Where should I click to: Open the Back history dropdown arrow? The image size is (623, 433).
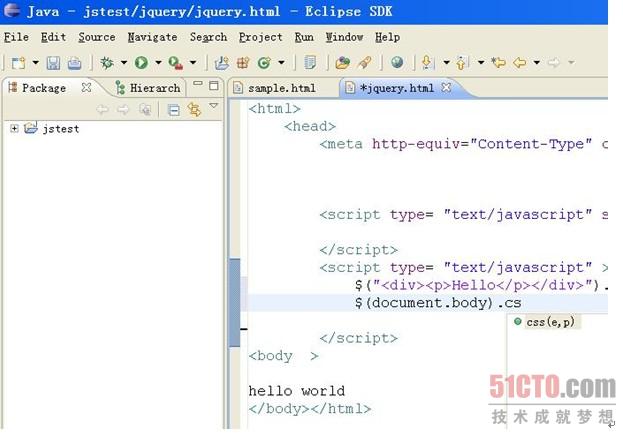pos(537,62)
